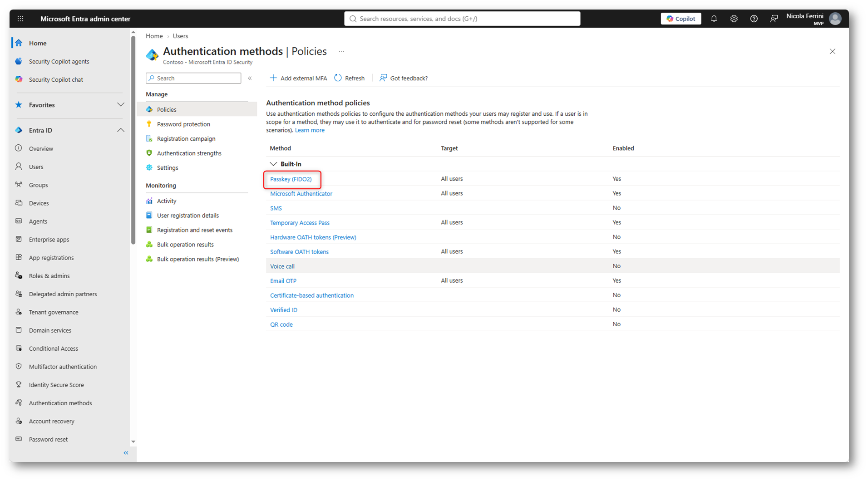Open notifications bell icon

pos(714,19)
